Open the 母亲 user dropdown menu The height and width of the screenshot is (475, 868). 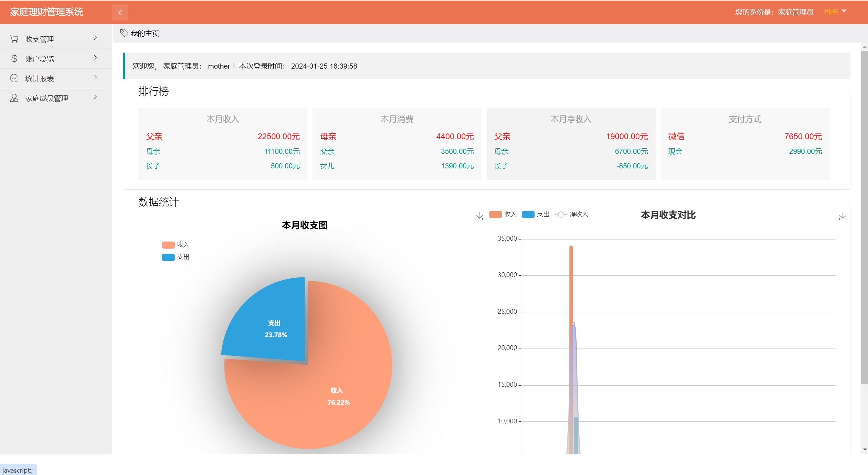pos(835,12)
